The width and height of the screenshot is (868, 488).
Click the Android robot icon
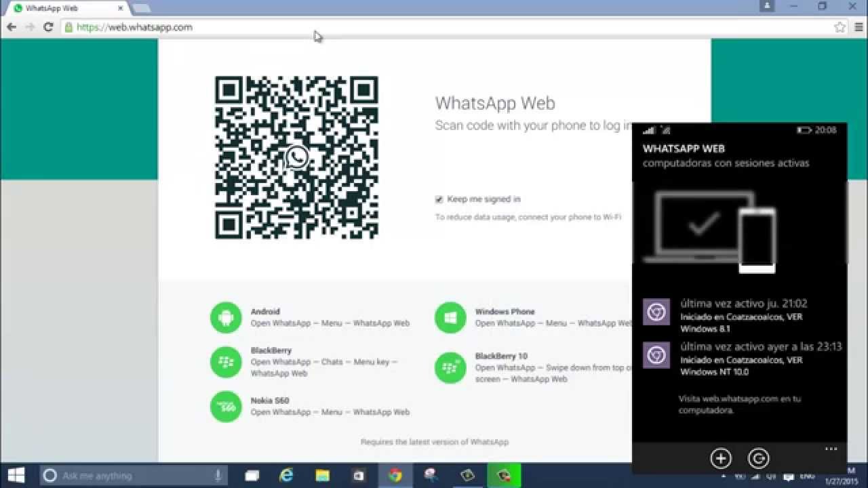226,317
